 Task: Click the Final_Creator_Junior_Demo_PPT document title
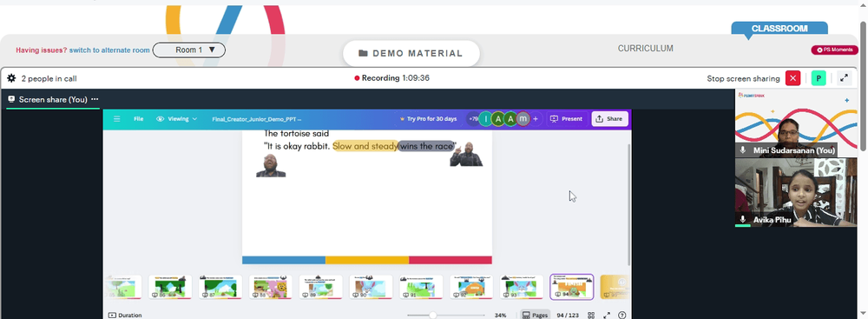click(x=256, y=119)
